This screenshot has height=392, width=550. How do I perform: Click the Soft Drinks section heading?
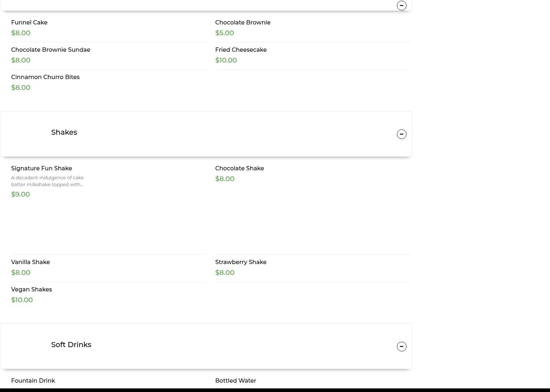pos(71,345)
